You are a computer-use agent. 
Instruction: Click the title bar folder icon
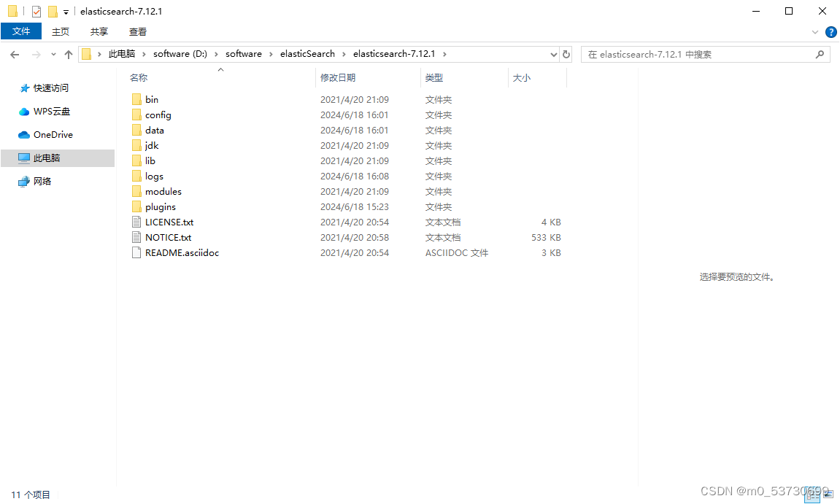13,11
